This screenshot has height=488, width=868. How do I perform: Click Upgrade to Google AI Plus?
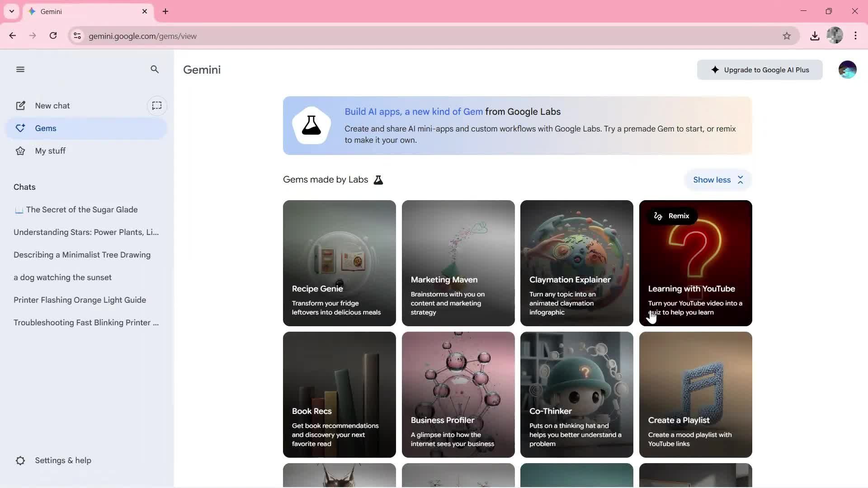coord(759,70)
